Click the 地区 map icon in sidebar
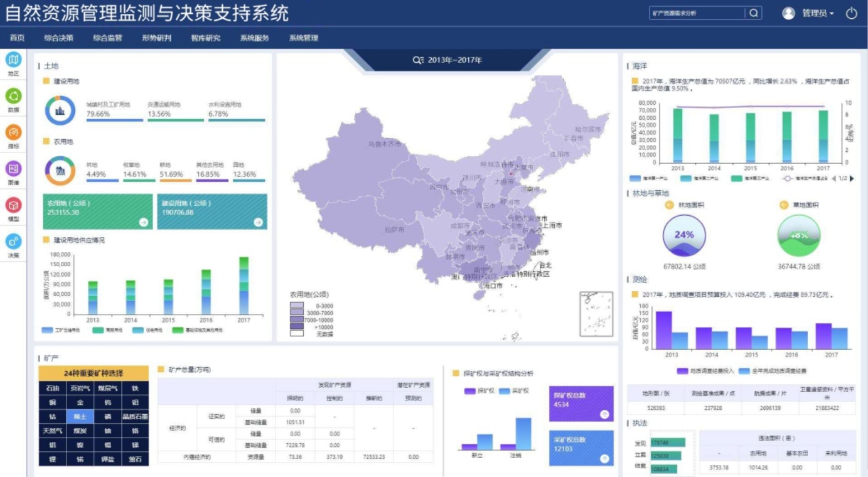This screenshot has width=868, height=477. pyautogui.click(x=13, y=60)
